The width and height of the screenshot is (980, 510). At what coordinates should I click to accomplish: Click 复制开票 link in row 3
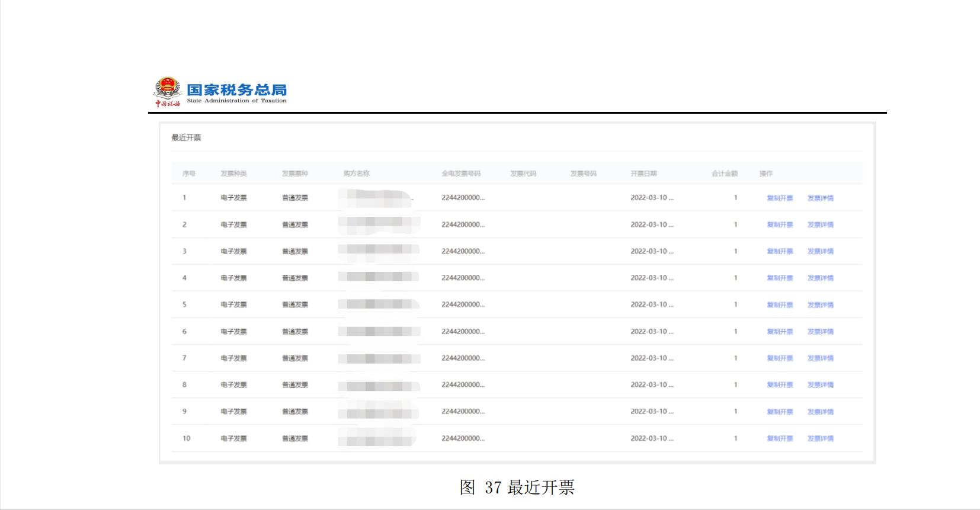coord(780,252)
